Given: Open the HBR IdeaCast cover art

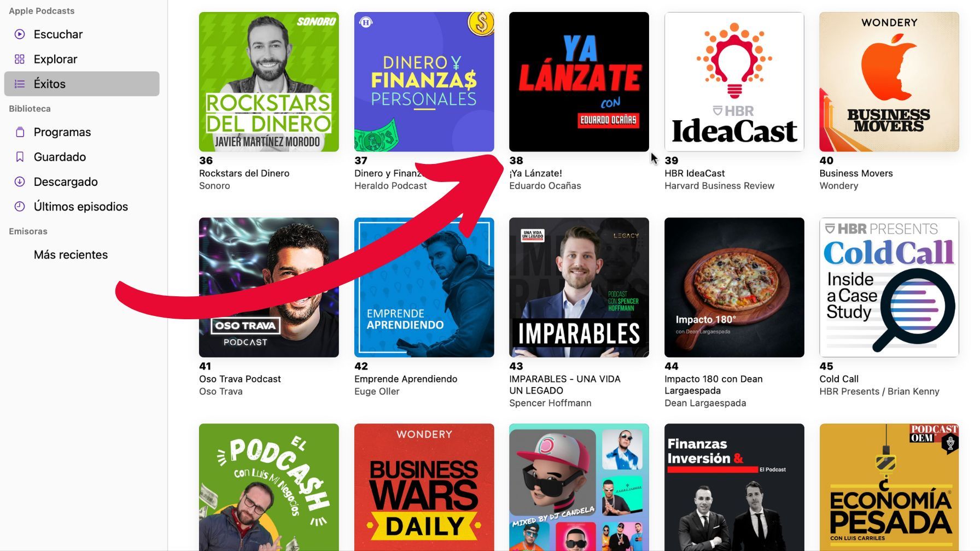Looking at the screenshot, I should 734,82.
